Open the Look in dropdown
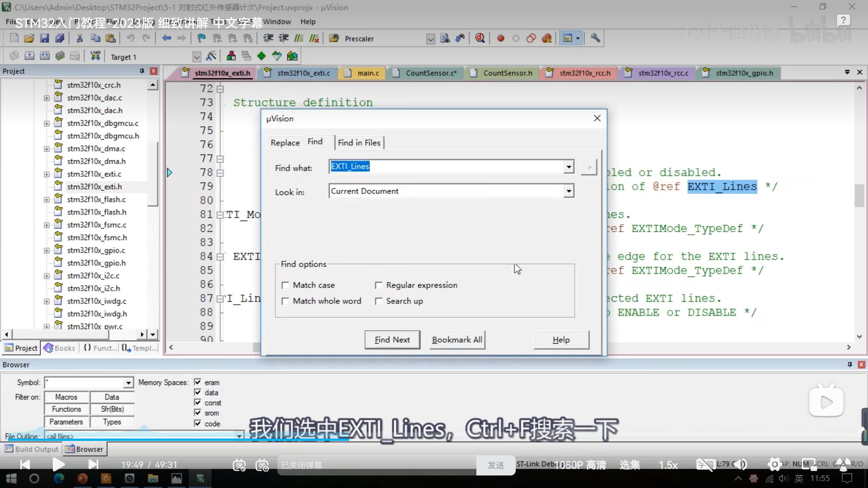The width and height of the screenshot is (868, 488). tap(569, 191)
